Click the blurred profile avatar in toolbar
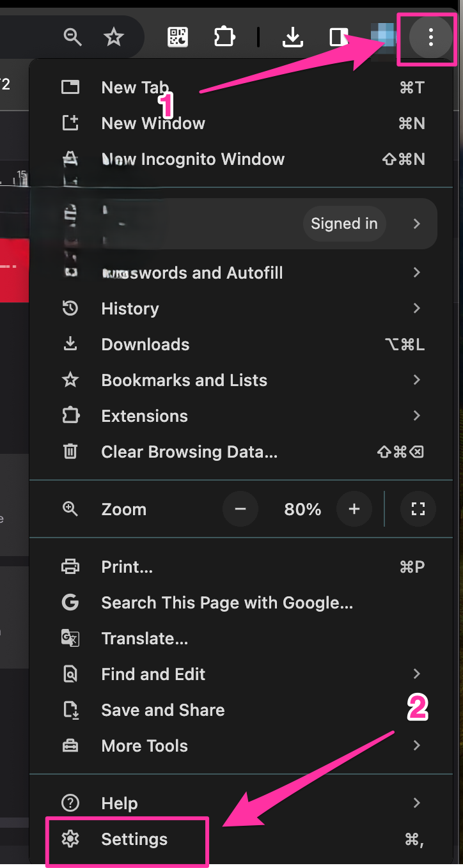Viewport: 463px width, 868px height. [383, 35]
